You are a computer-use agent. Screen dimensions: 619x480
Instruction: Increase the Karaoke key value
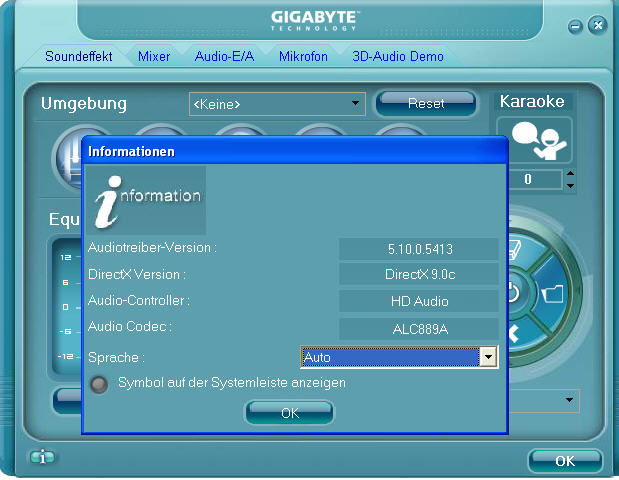(x=570, y=173)
